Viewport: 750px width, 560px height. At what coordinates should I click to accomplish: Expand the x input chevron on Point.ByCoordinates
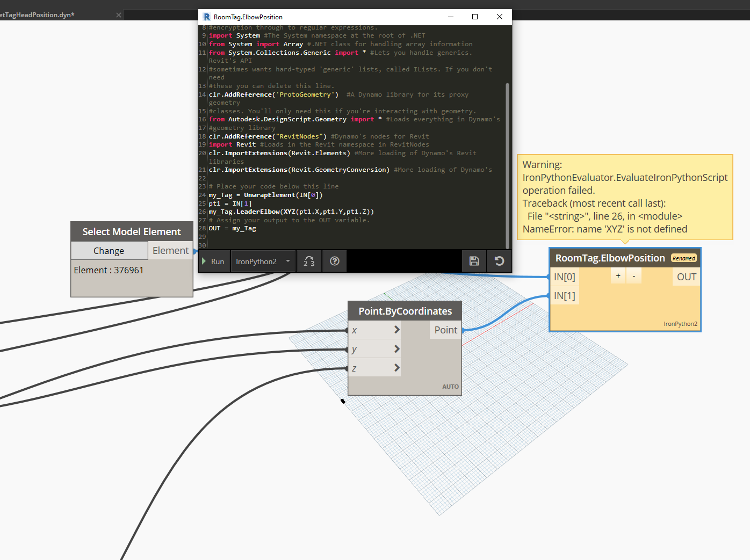point(396,330)
